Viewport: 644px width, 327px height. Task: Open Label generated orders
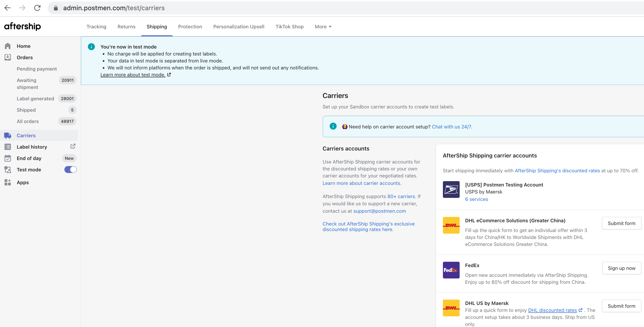click(35, 98)
